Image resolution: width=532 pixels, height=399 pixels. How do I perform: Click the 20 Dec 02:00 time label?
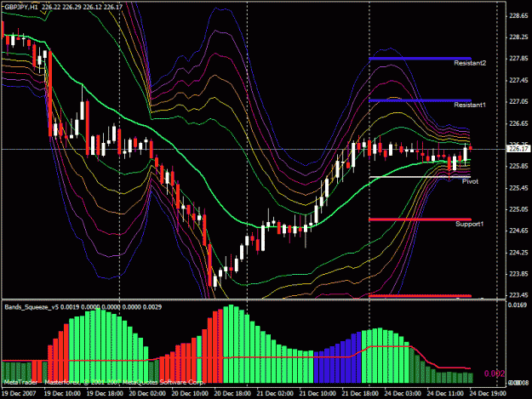click(x=147, y=394)
